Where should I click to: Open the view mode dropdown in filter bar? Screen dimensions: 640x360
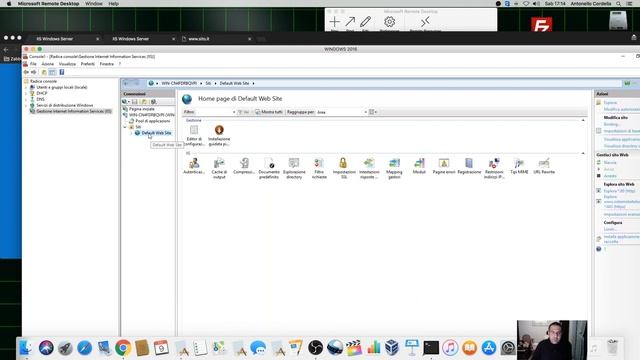pyautogui.click(x=373, y=112)
